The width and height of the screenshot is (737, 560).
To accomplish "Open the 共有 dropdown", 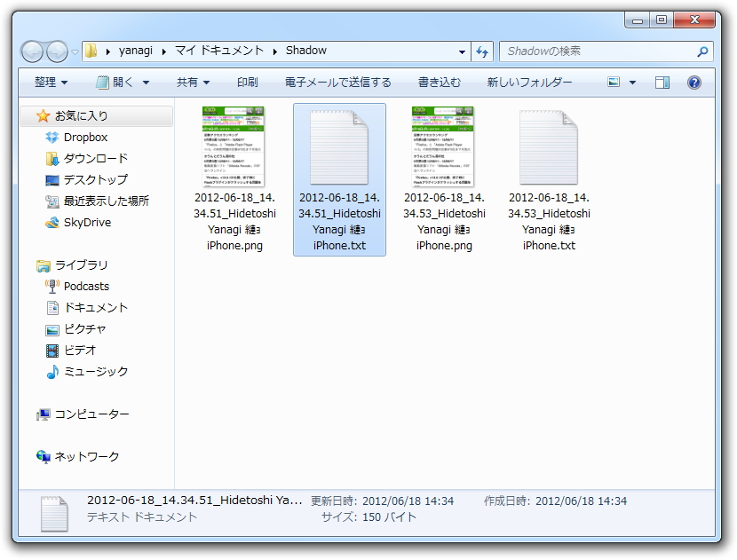I will pyautogui.click(x=192, y=82).
